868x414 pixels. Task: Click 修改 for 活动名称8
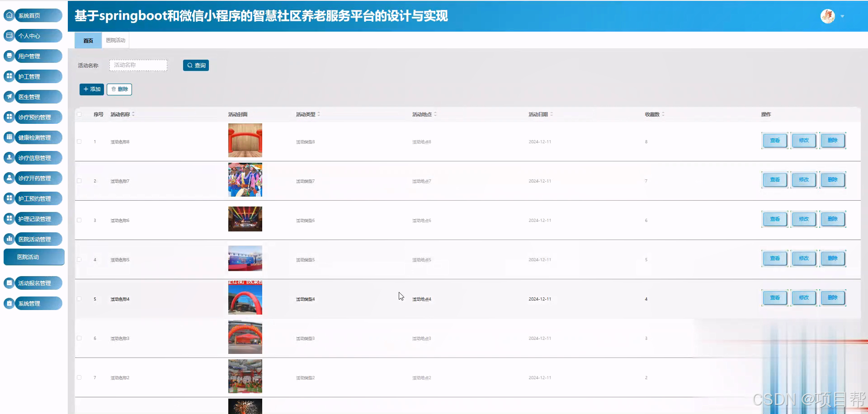click(804, 141)
